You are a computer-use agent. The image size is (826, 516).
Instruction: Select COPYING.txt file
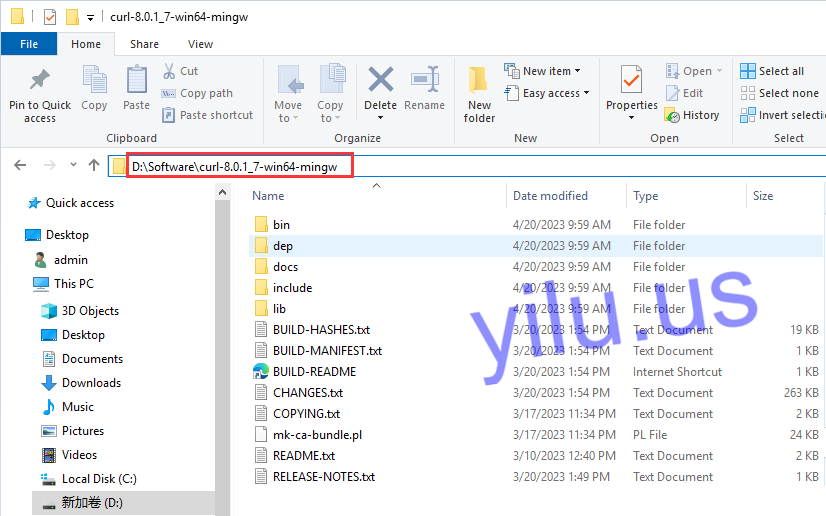(535, 414)
